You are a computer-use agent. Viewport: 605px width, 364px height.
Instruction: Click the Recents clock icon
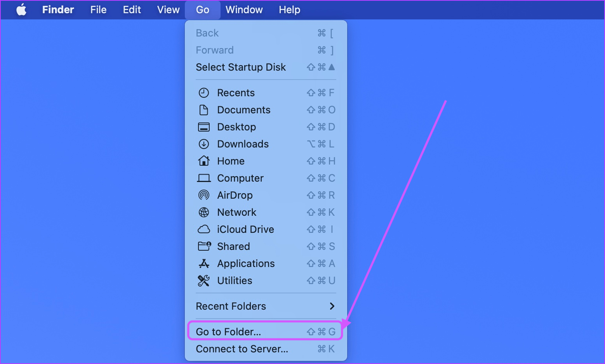pos(204,93)
